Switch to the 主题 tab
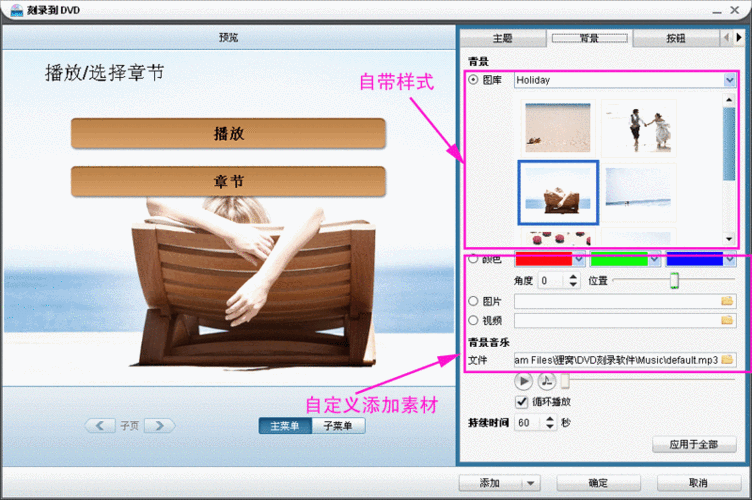The height and width of the screenshot is (500, 752). point(503,38)
